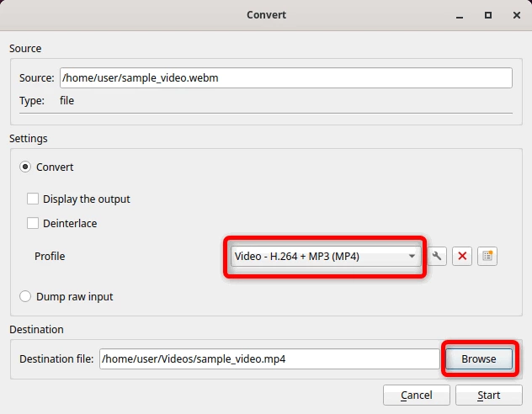
Task: Click the Profile label text
Action: (x=50, y=257)
